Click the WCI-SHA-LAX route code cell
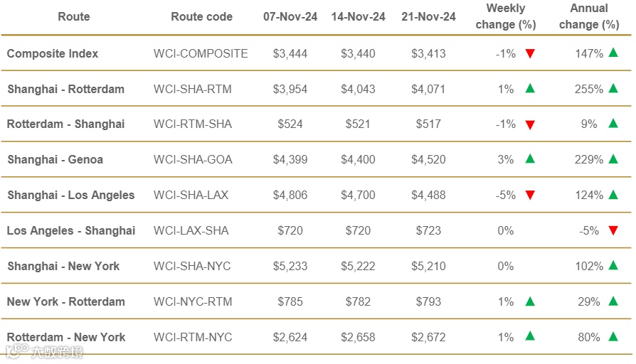 tap(191, 195)
